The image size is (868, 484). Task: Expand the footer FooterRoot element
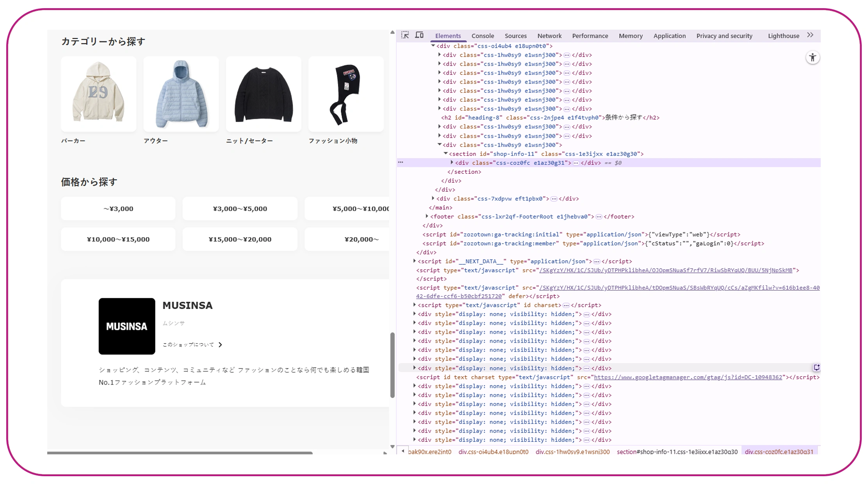[x=427, y=216]
